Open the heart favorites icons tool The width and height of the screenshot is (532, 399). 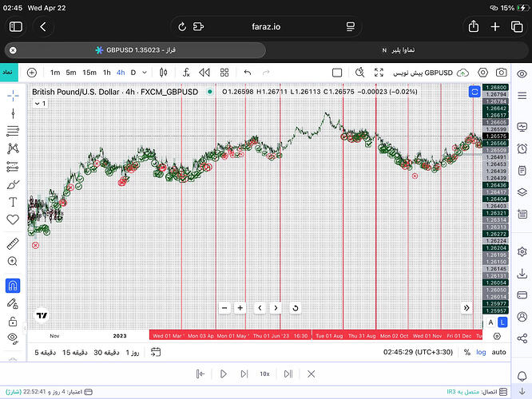pos(13,219)
